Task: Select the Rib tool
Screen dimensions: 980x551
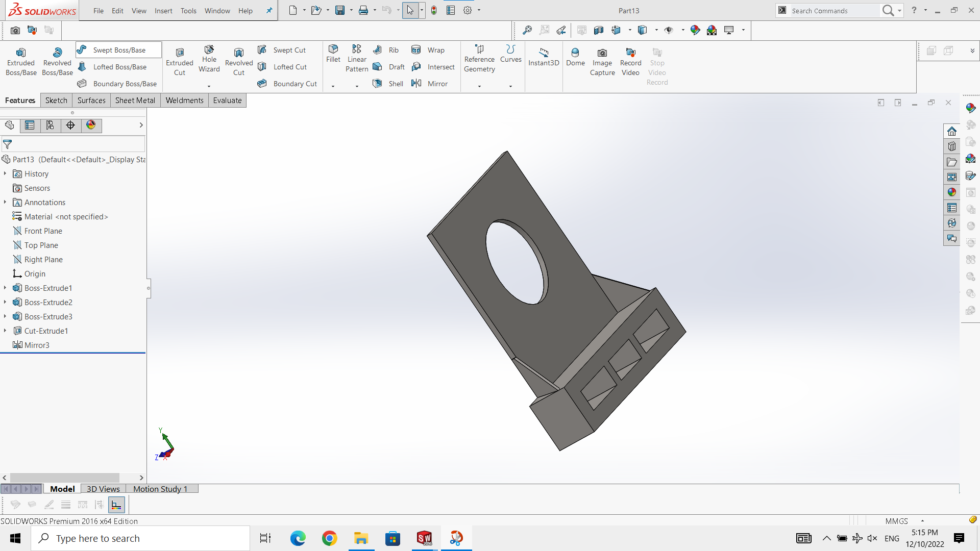Action: (386, 50)
